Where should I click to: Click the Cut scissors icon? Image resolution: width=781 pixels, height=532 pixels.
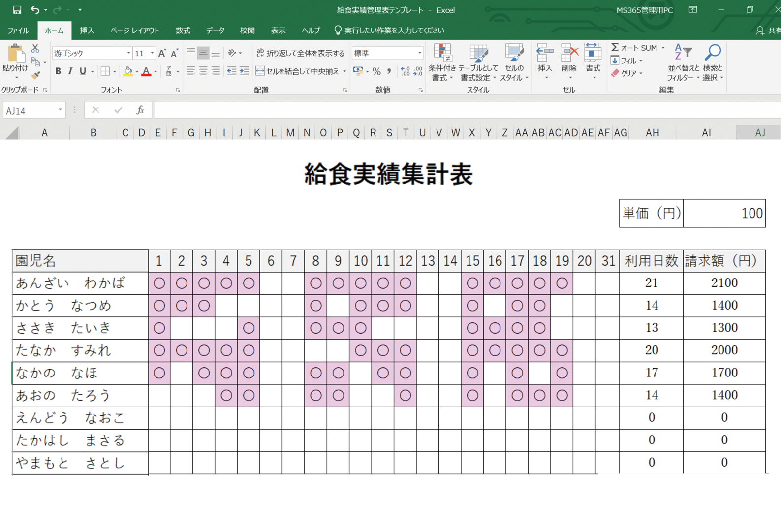[35, 49]
